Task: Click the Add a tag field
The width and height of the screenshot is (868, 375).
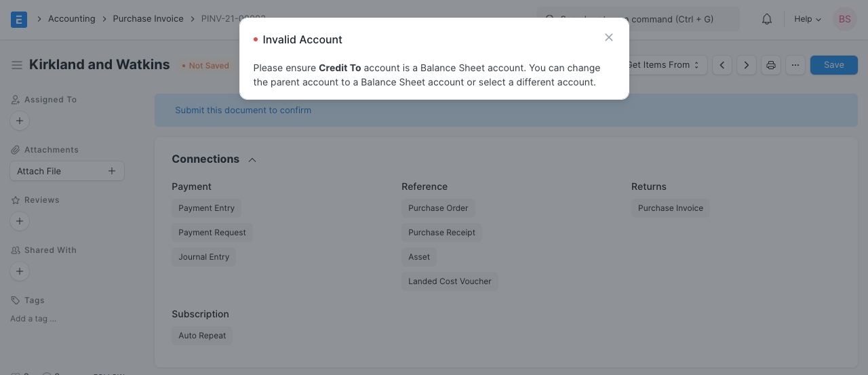Action: point(33,319)
